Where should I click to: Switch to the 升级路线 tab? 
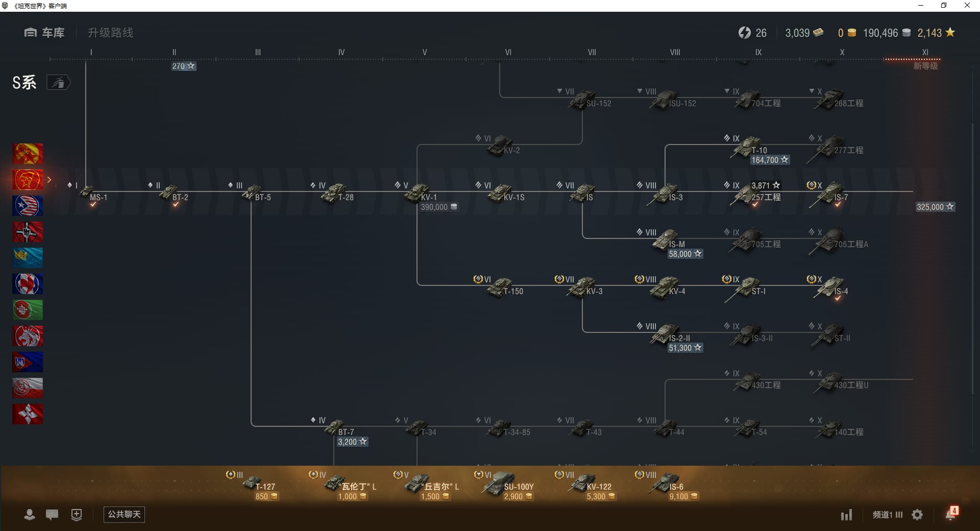[110, 33]
